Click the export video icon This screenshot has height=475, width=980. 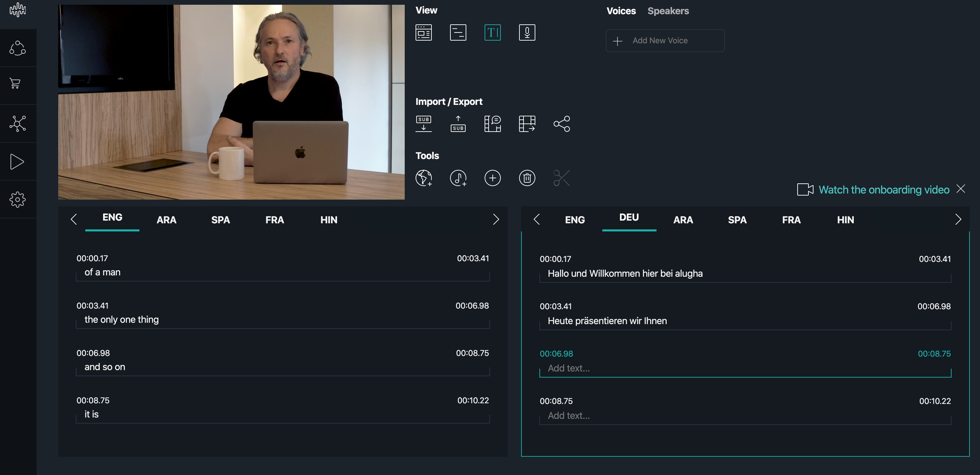527,123
